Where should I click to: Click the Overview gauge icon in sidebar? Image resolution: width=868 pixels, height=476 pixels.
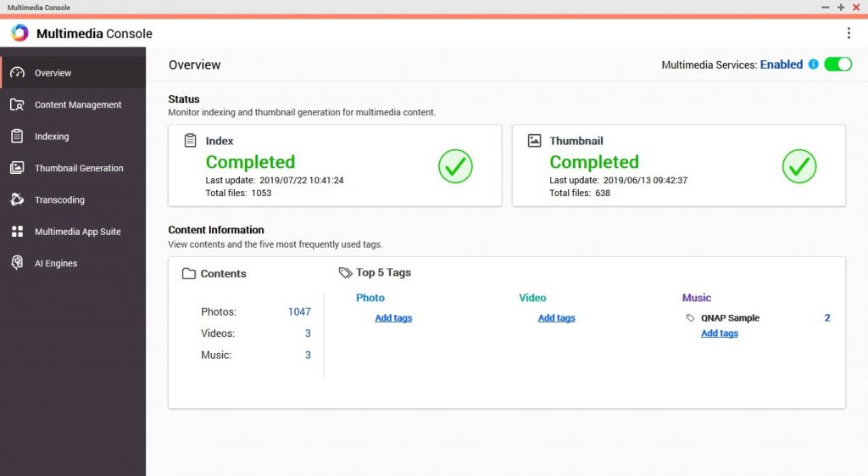click(x=17, y=73)
